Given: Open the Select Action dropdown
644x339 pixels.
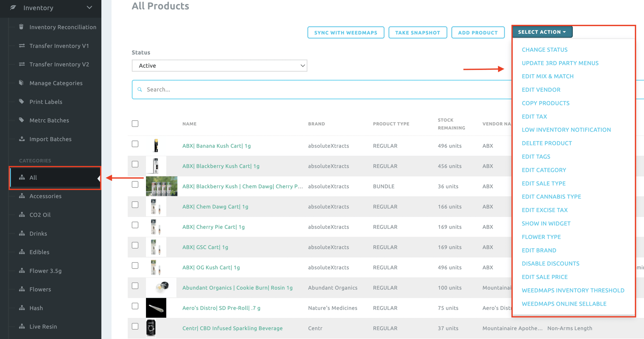Looking at the screenshot, I should [542, 32].
